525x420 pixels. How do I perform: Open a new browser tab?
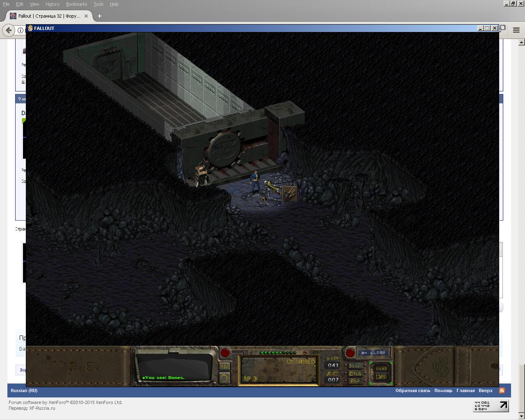click(x=99, y=16)
